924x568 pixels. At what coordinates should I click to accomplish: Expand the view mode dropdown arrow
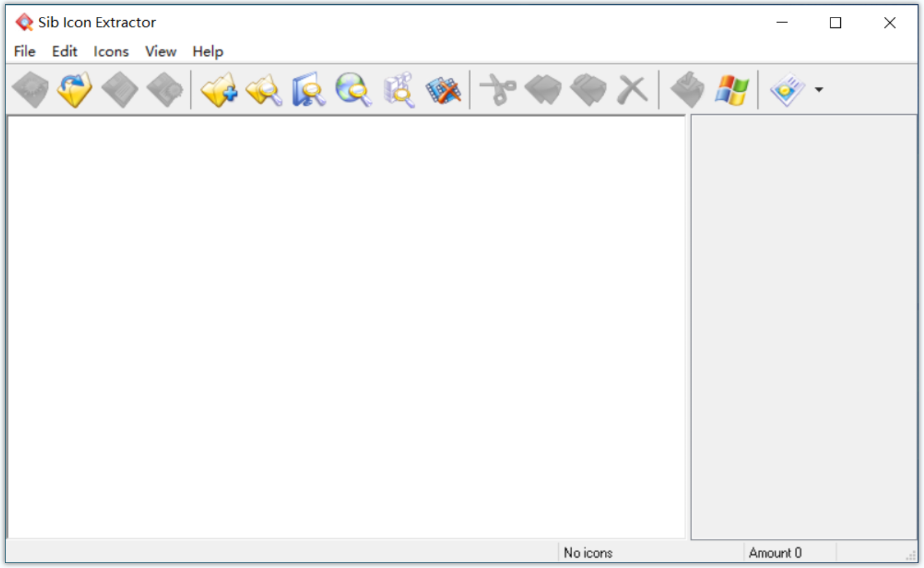[818, 90]
